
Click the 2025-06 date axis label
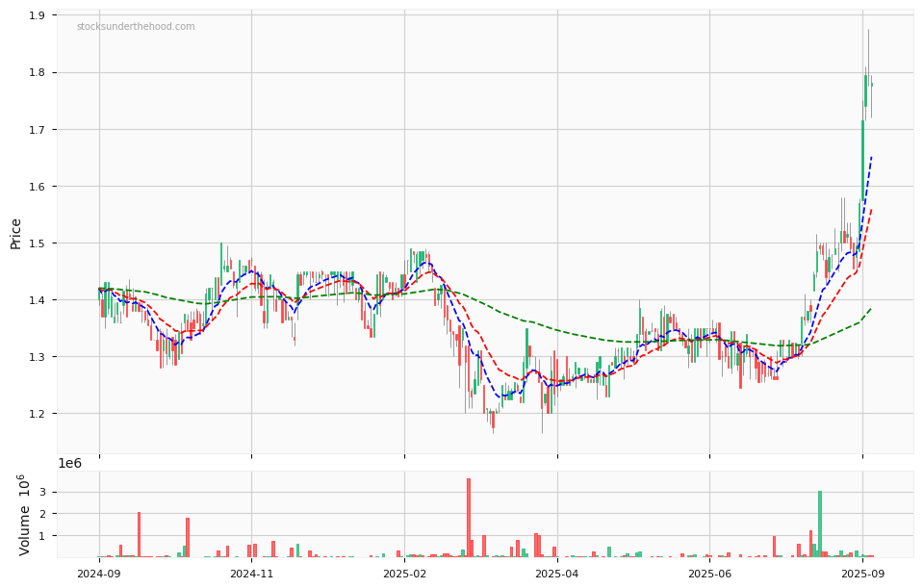[x=709, y=573]
